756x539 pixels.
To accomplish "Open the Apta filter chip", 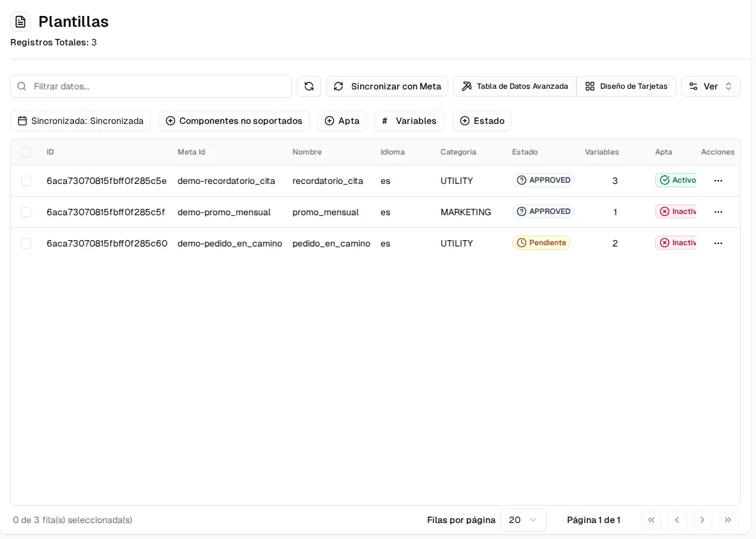I will coord(342,121).
